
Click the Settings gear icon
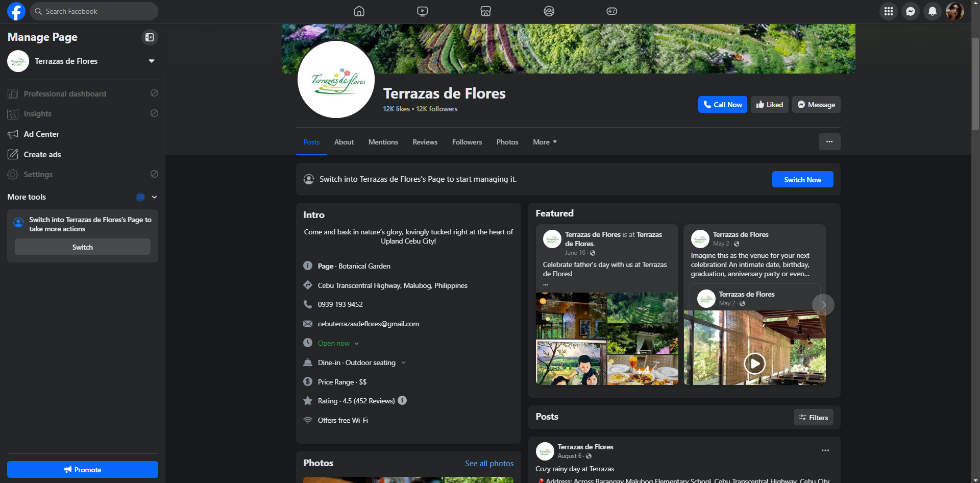13,175
